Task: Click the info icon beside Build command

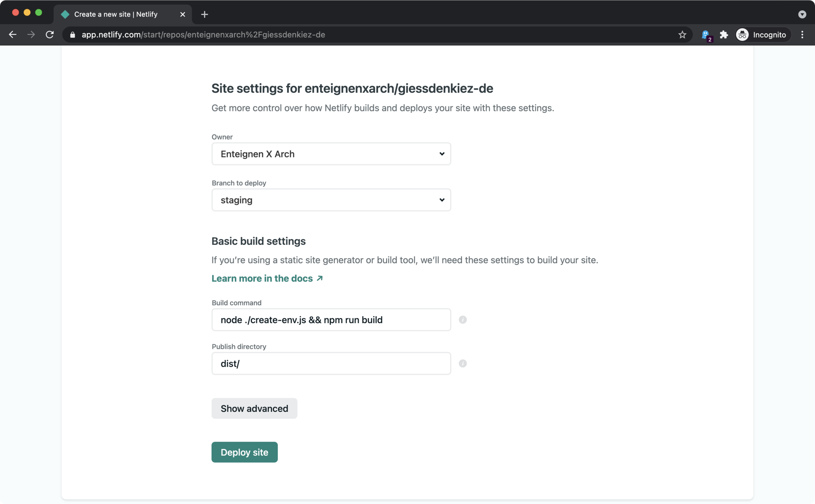Action: [462, 320]
